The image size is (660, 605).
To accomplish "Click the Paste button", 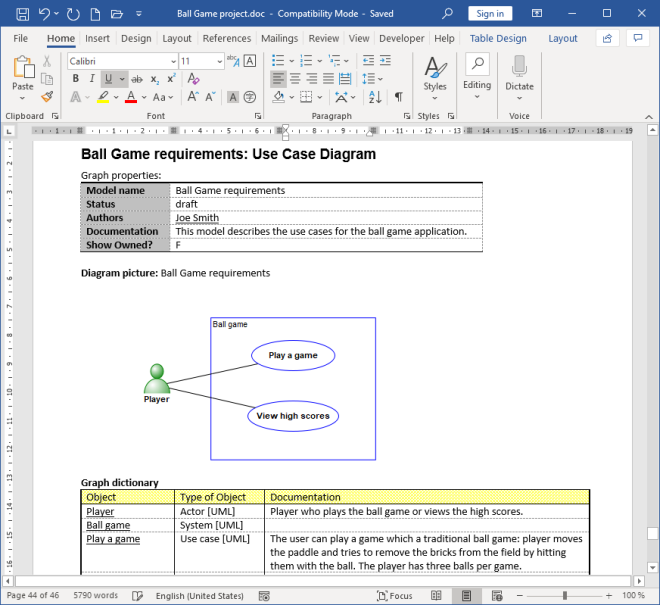I will tap(22, 75).
